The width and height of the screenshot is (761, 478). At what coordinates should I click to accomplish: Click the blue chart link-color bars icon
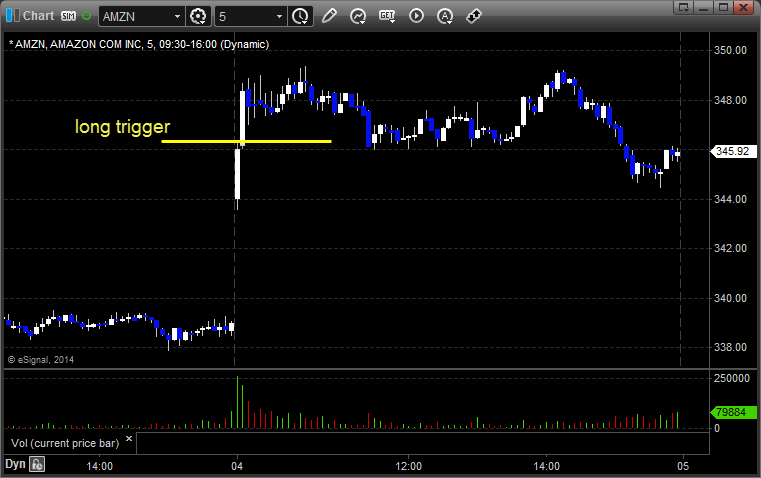(13, 16)
